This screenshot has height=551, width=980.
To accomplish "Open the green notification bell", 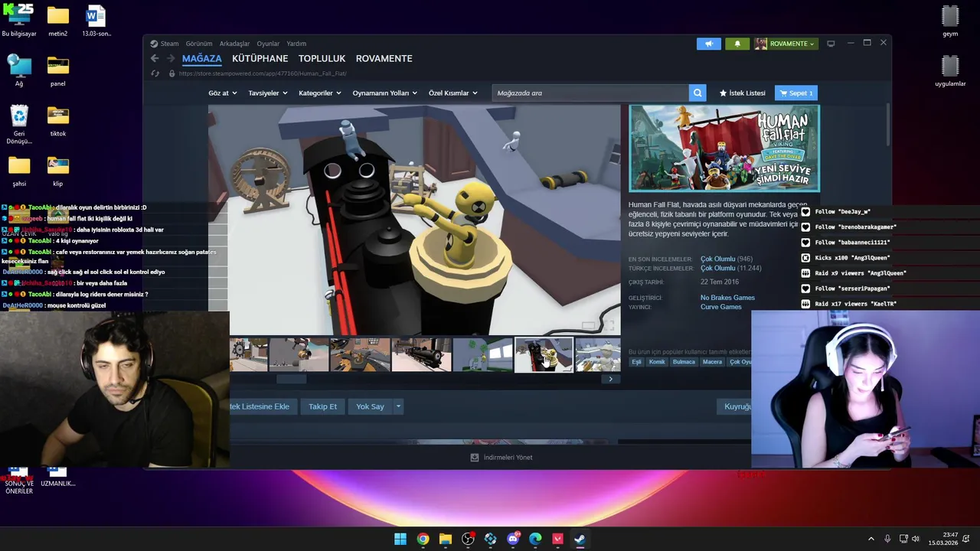I will click(x=737, y=44).
